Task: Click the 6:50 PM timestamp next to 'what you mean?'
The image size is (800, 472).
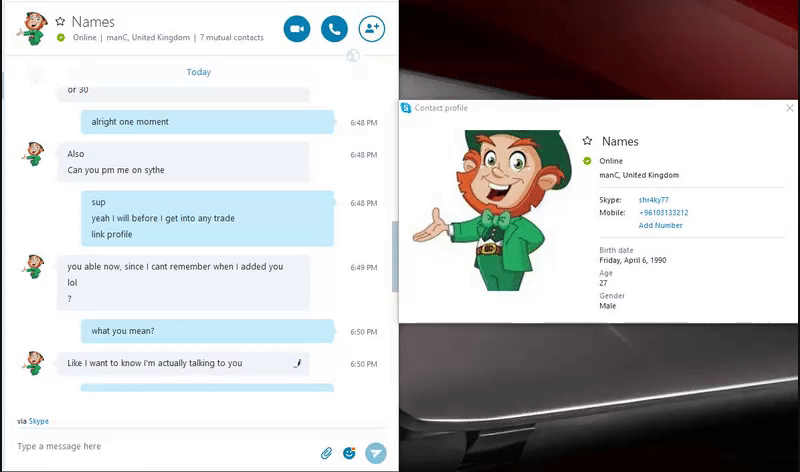Action: tap(364, 332)
